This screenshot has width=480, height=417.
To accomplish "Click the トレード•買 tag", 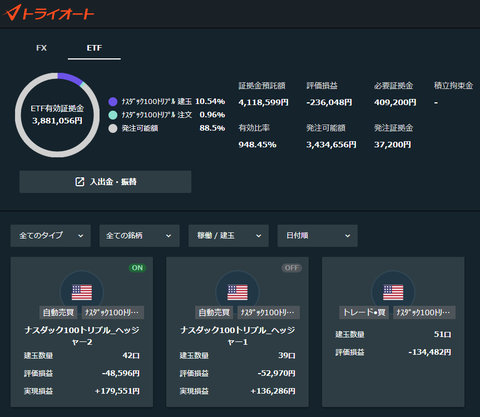I will tap(364, 313).
